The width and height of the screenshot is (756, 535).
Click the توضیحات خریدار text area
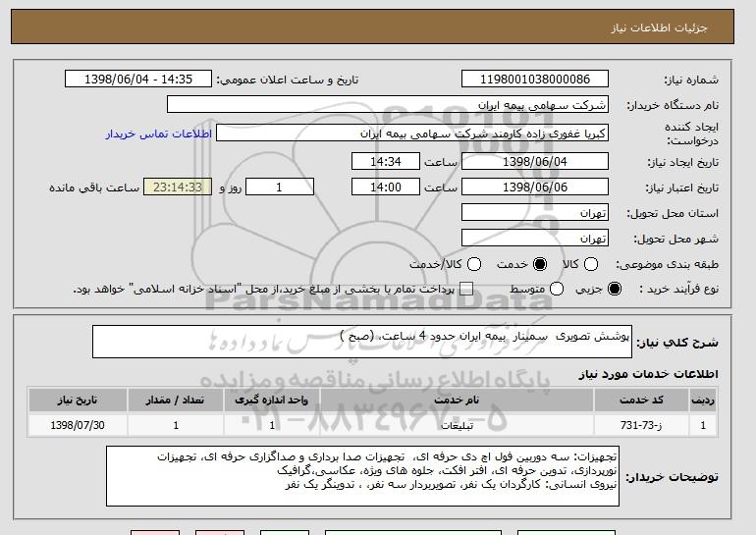362,476
